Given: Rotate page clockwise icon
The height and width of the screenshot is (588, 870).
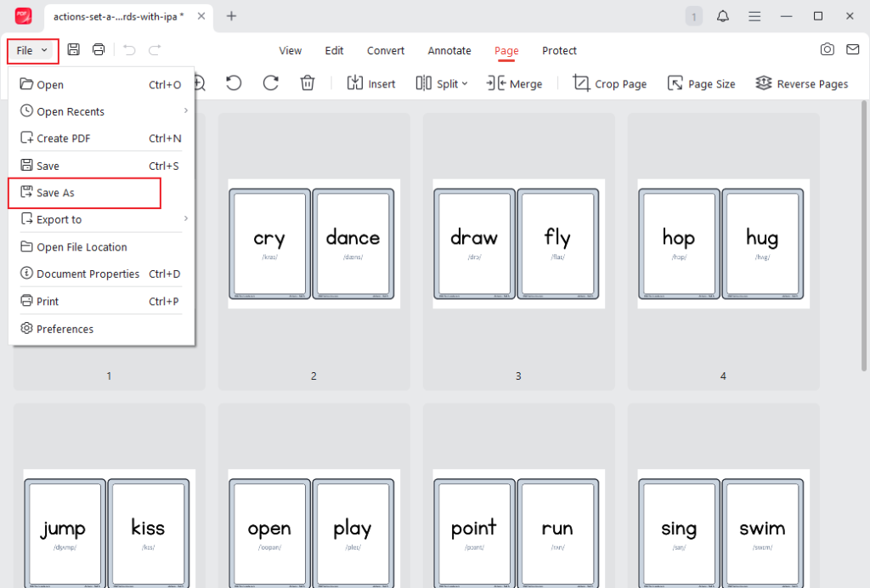Looking at the screenshot, I should 271,83.
